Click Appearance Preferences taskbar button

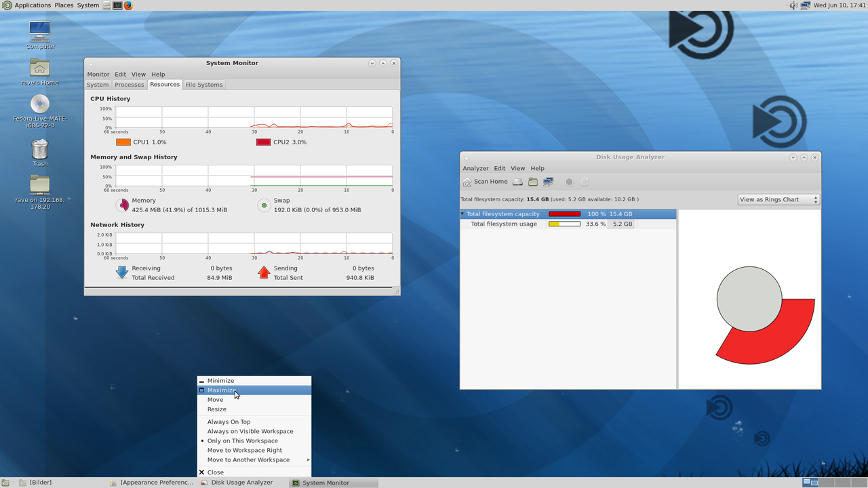tap(152, 483)
